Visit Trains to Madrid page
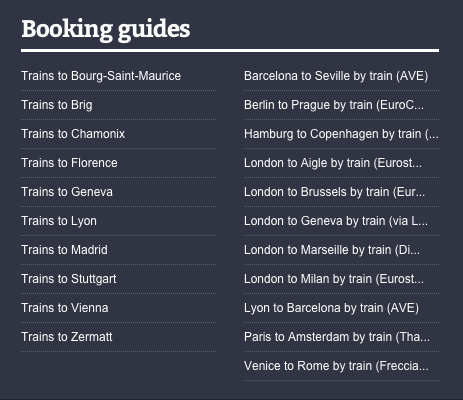The width and height of the screenshot is (463, 400). click(64, 250)
